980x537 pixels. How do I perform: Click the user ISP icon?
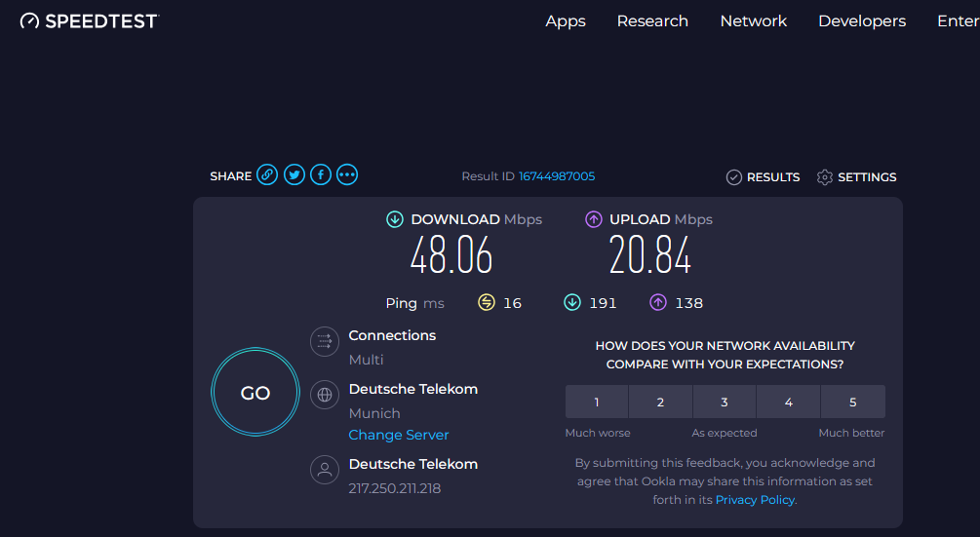pyautogui.click(x=325, y=470)
